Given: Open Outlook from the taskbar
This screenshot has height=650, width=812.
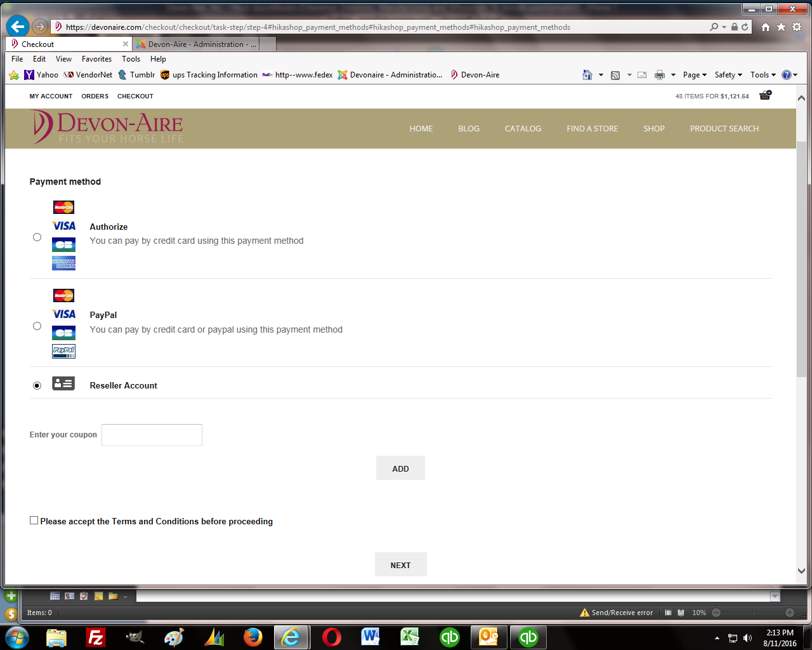Looking at the screenshot, I should [488, 637].
